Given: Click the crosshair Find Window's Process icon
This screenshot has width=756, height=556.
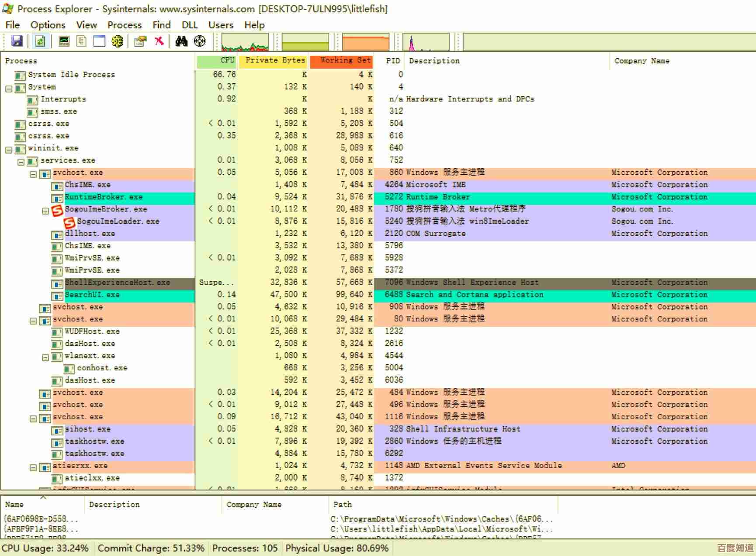Looking at the screenshot, I should coord(200,41).
